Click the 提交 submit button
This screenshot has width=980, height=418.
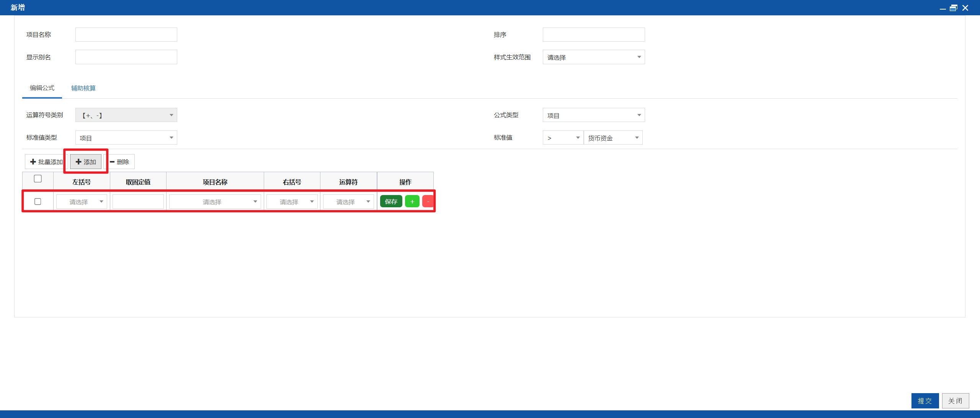tap(925, 401)
